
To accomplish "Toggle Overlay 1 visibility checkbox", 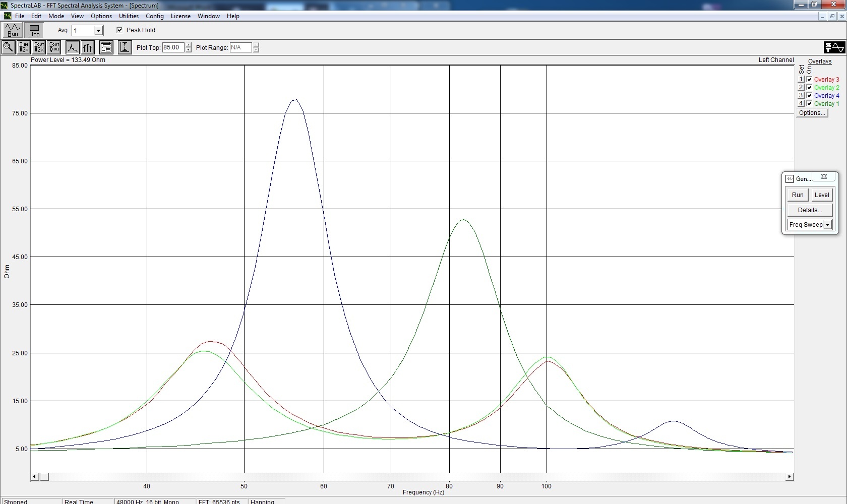I will point(809,104).
